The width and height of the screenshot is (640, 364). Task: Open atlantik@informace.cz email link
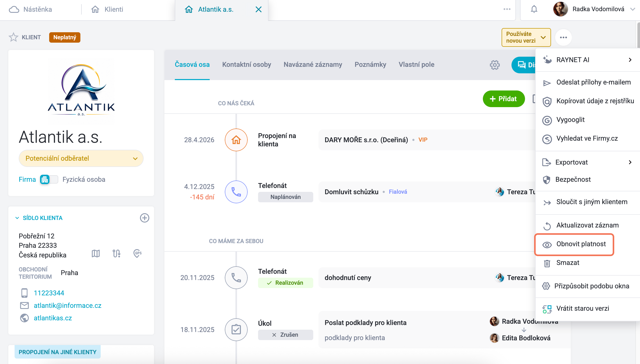(67, 305)
